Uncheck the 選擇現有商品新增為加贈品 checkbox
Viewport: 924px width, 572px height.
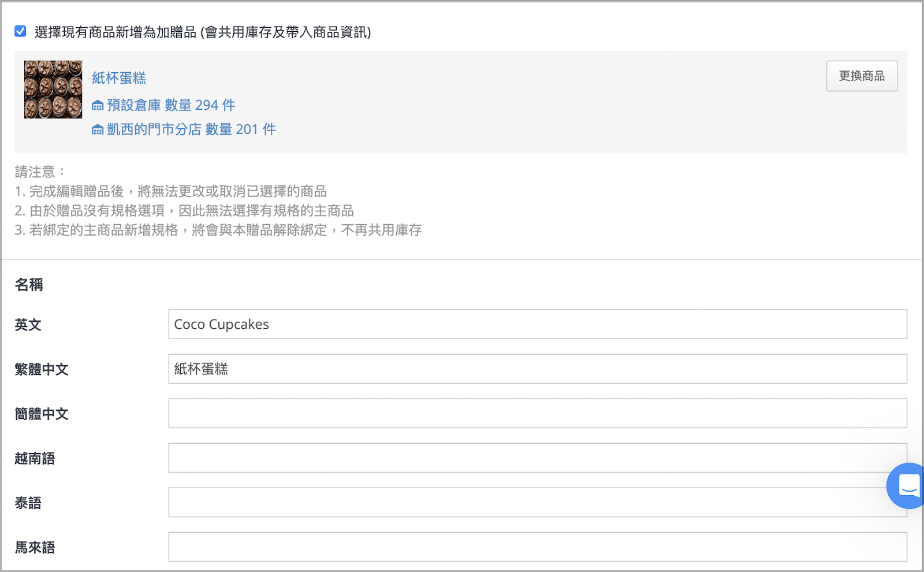20,31
